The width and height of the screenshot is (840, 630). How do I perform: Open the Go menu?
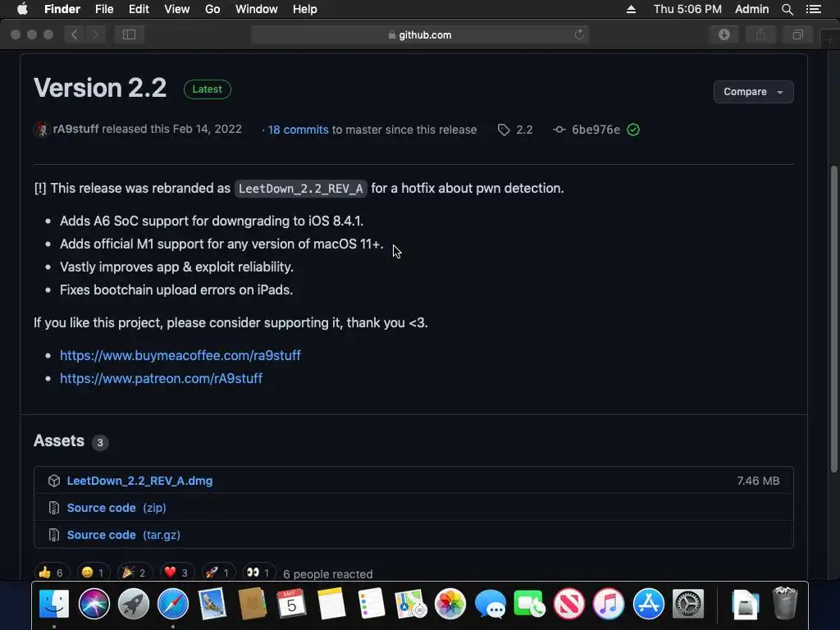coord(212,9)
